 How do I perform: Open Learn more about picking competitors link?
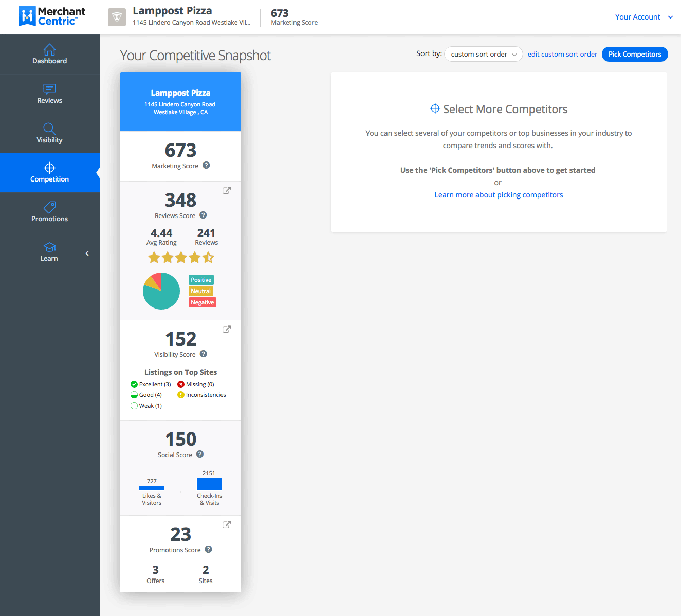click(x=499, y=195)
